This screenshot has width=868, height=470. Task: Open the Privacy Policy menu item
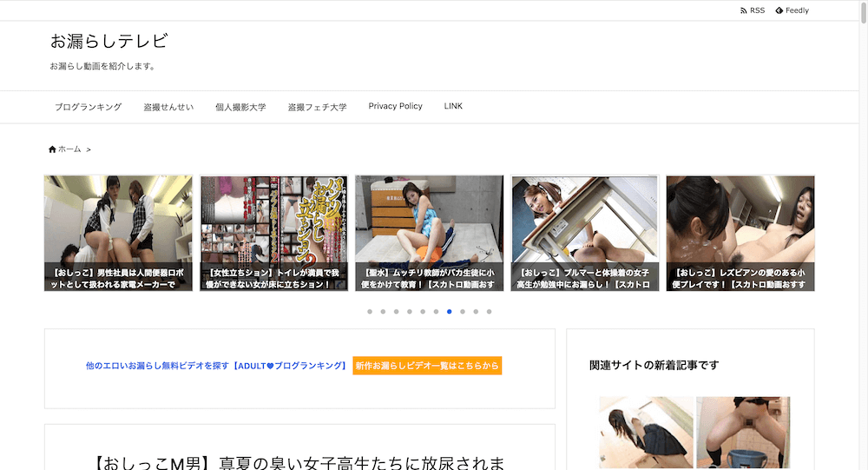pyautogui.click(x=395, y=106)
